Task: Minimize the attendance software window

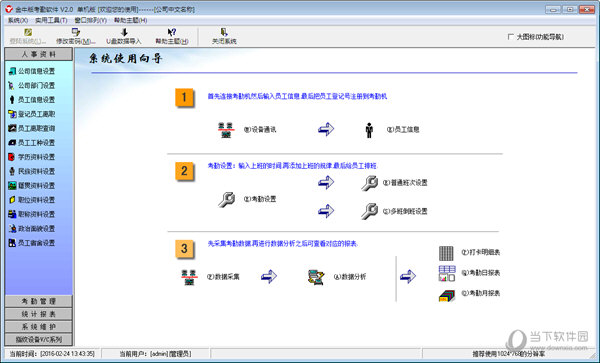Action: 553,9
